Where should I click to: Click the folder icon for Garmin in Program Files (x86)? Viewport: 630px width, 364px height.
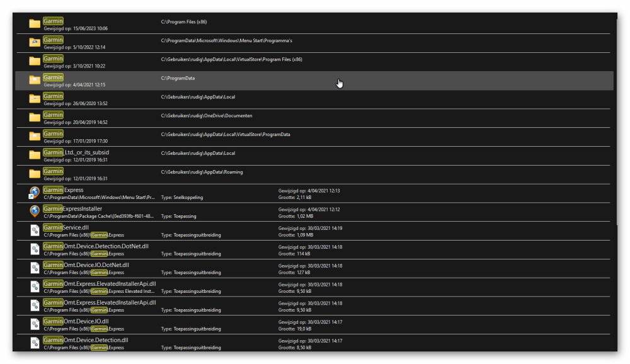coord(35,24)
